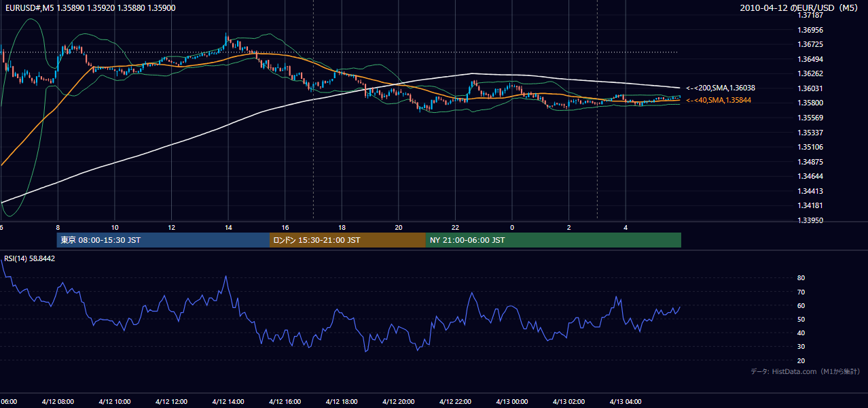Click hour tick 2 under price chart
Screen dimensions: 868x408
(569, 228)
